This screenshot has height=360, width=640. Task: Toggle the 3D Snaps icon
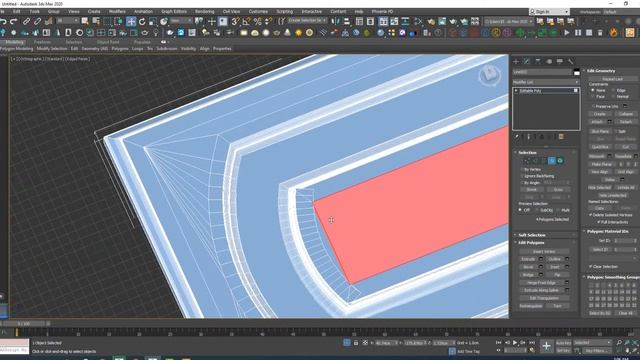click(236, 21)
